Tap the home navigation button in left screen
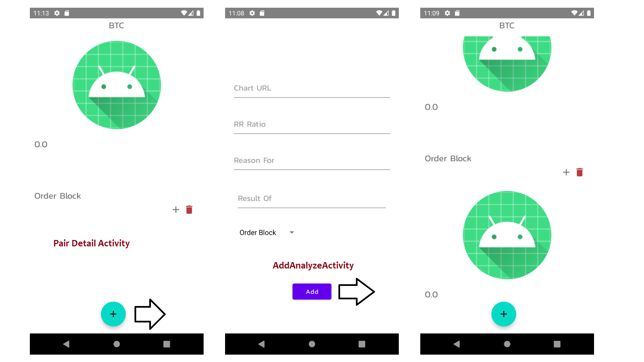 point(117,344)
